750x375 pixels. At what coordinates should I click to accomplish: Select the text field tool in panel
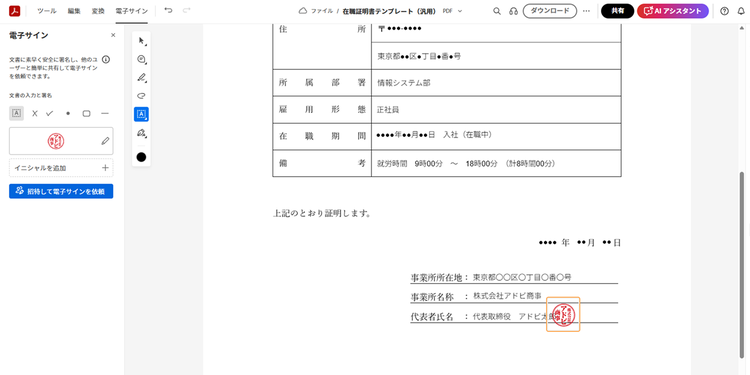pos(16,113)
